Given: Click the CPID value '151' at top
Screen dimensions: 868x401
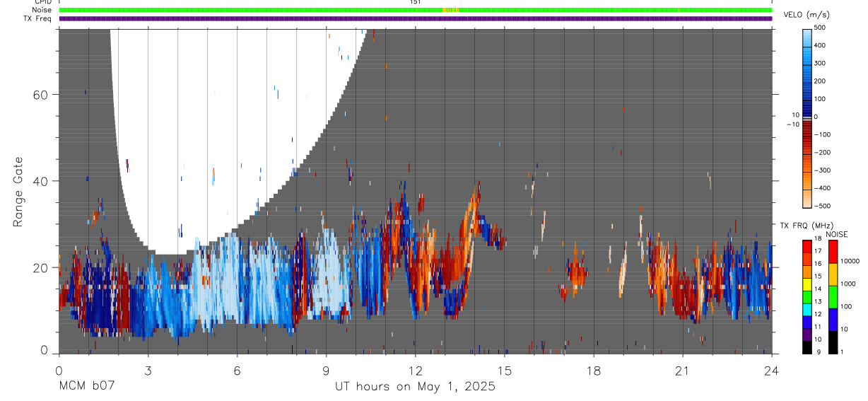Looking at the screenshot, I should (x=416, y=2).
